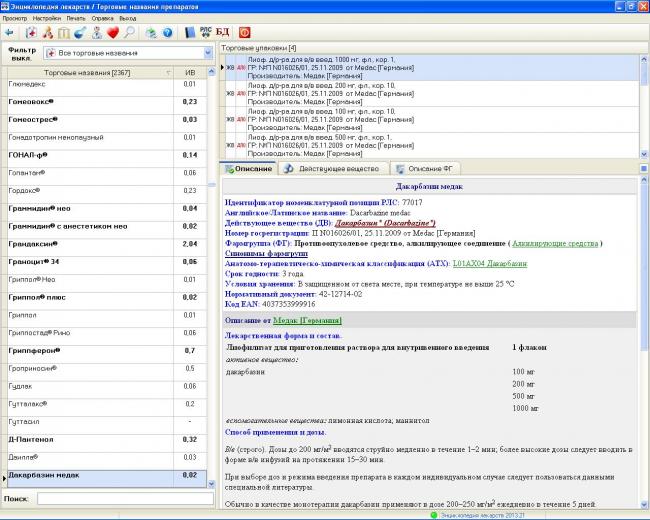Open the Справка menu
This screenshot has height=520, width=650.
[x=102, y=18]
